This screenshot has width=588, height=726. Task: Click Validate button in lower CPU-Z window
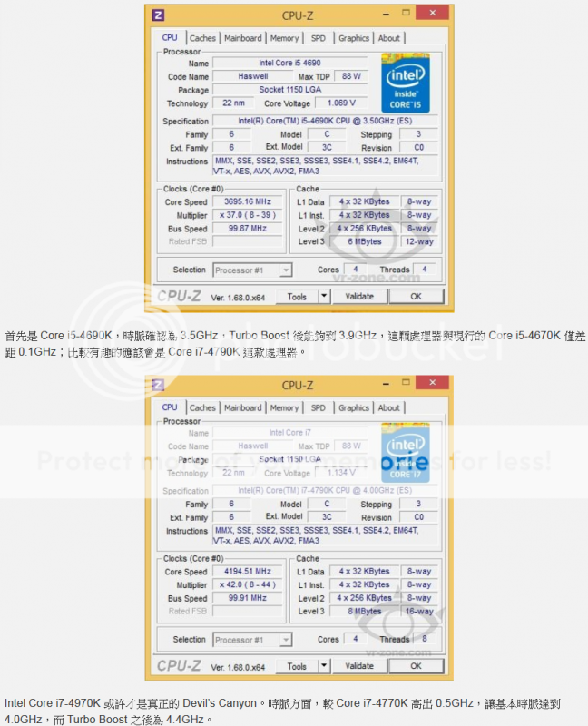[359, 666]
